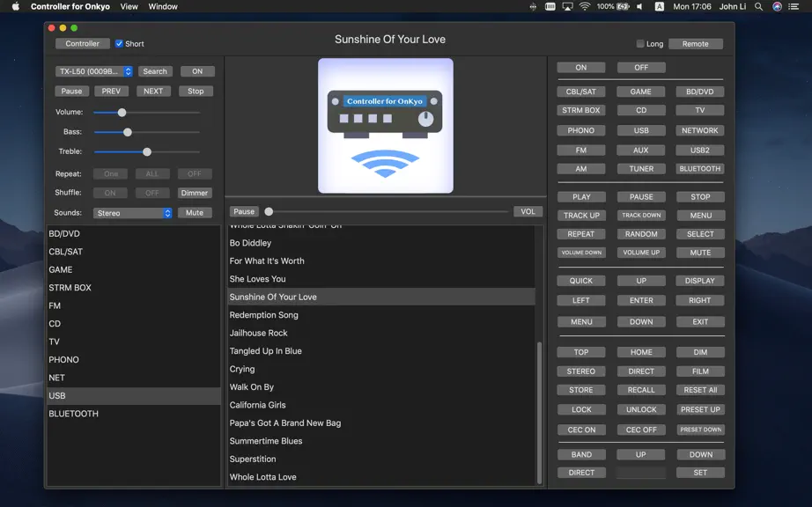Click the volume speaker icon in the menu bar

tap(640, 7)
